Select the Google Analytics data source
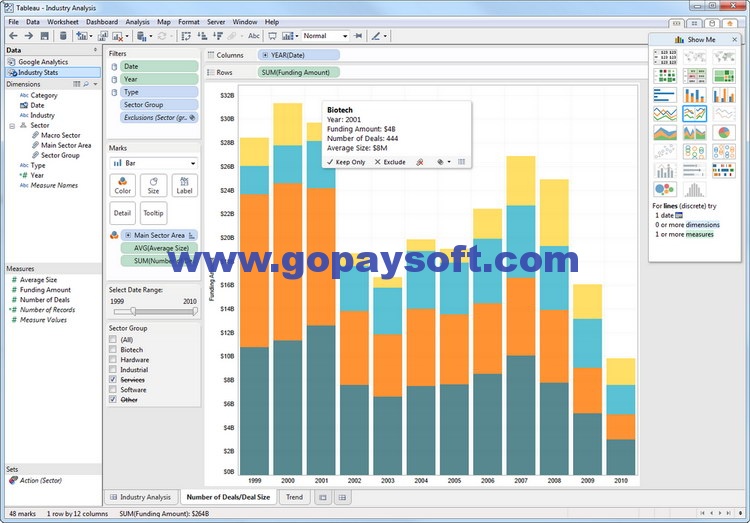The height and width of the screenshot is (523, 750). pyautogui.click(x=43, y=62)
